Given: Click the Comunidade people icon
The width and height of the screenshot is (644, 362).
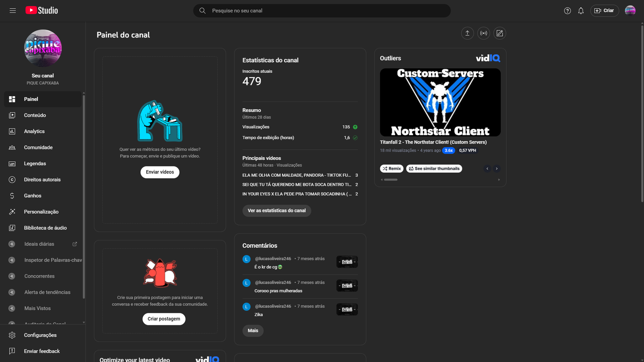Looking at the screenshot, I should (x=12, y=148).
